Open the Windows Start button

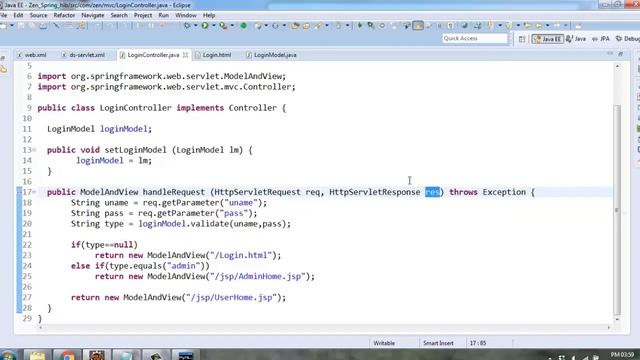[8, 355]
